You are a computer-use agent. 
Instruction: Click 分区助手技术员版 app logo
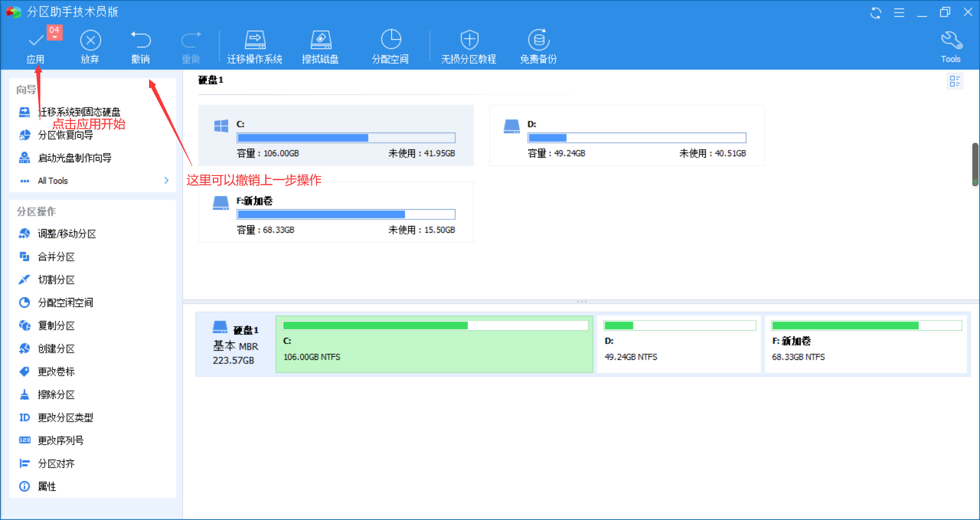click(14, 12)
